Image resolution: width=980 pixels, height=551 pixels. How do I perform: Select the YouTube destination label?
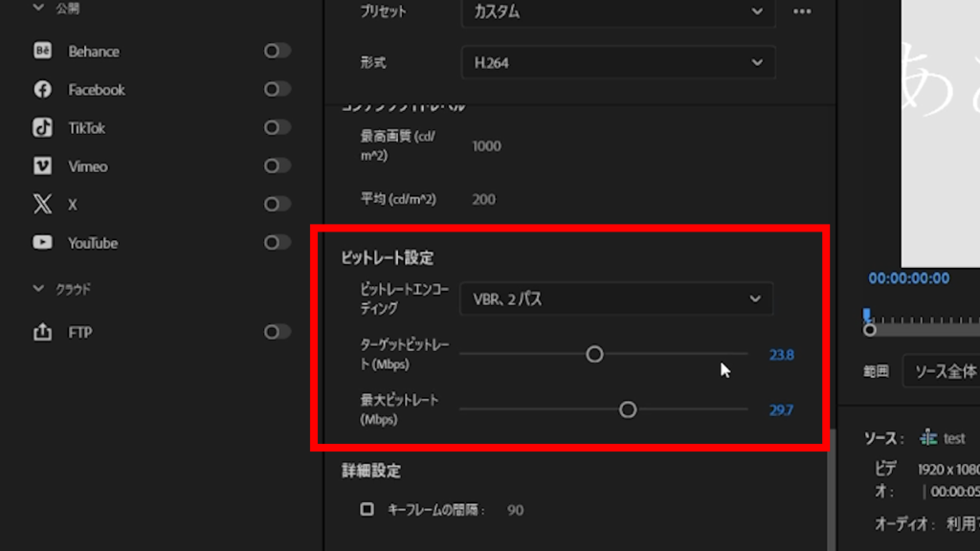(x=93, y=243)
